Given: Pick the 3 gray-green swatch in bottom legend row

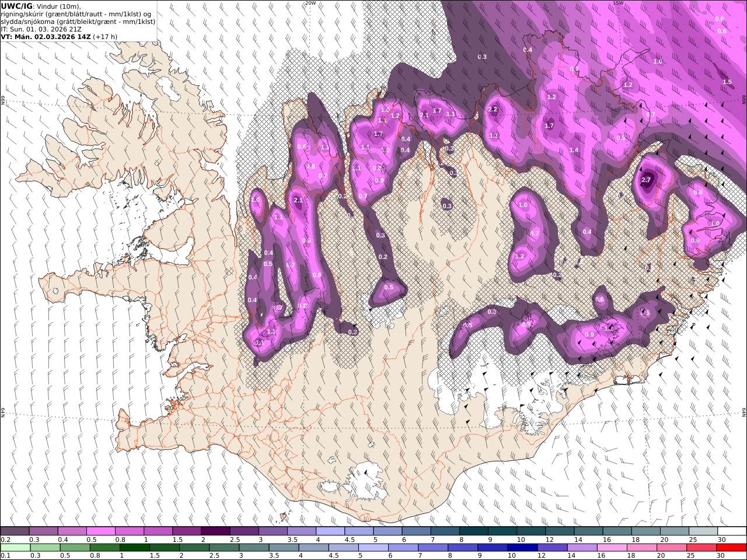Looking at the screenshot, I should (253, 548).
